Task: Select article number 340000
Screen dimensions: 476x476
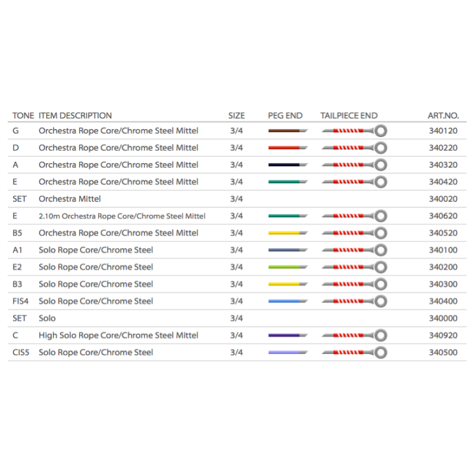Action: 443,318
